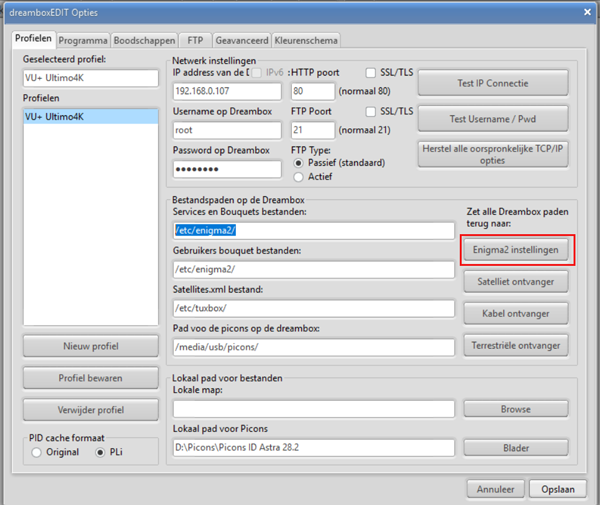Select Passief (standaard) FTP type
600x505 pixels.
(298, 163)
